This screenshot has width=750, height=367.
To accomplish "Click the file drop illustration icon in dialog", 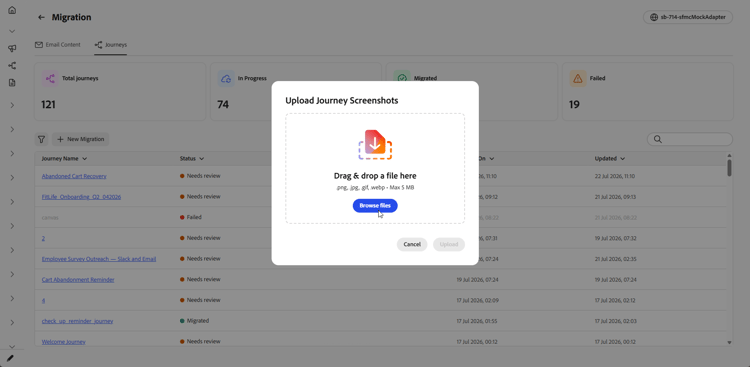I will (x=375, y=145).
